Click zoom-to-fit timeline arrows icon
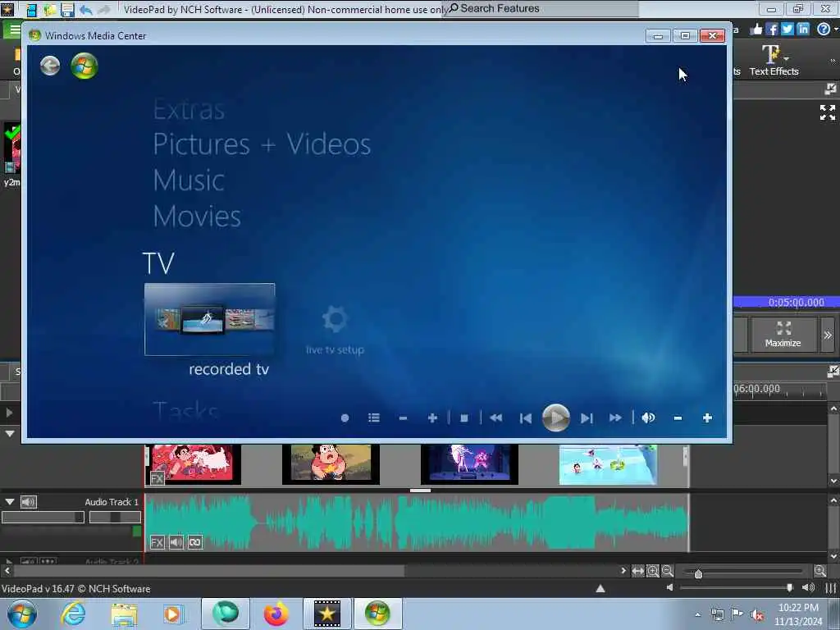Screen dimensions: 840x630 637,572
